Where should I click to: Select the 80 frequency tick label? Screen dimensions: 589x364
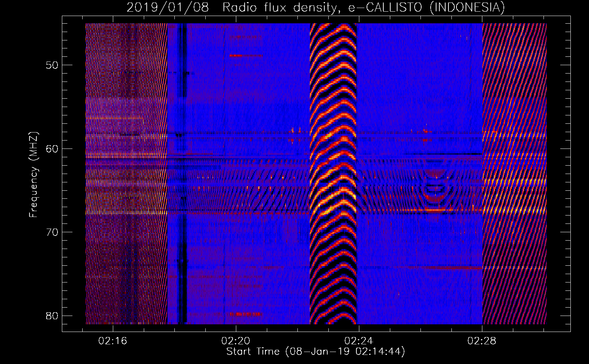[x=52, y=316]
